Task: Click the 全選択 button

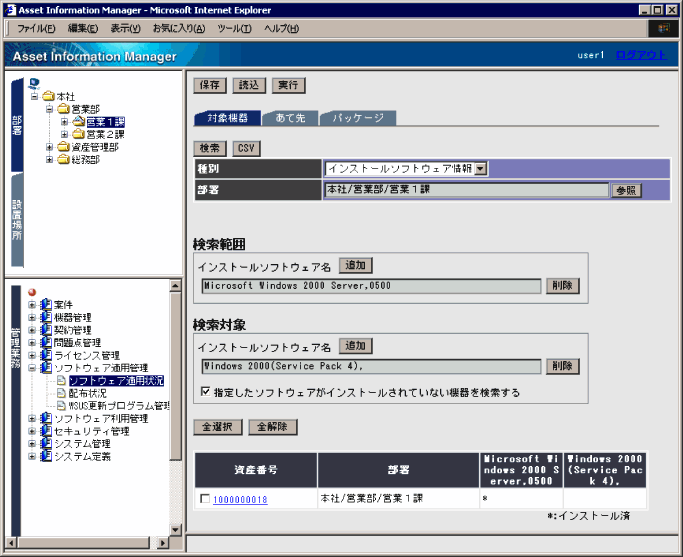Action: [218, 427]
